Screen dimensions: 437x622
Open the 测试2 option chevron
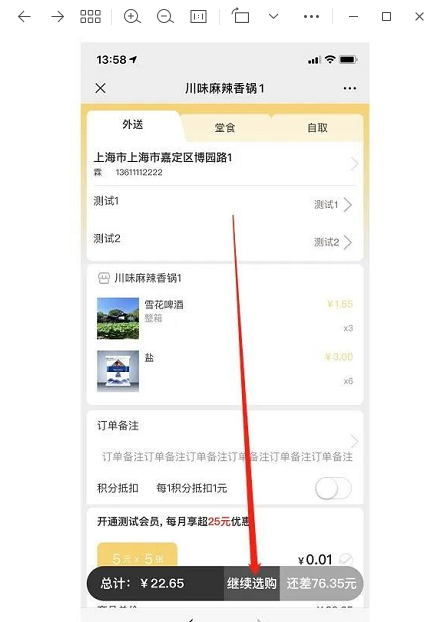coord(347,242)
